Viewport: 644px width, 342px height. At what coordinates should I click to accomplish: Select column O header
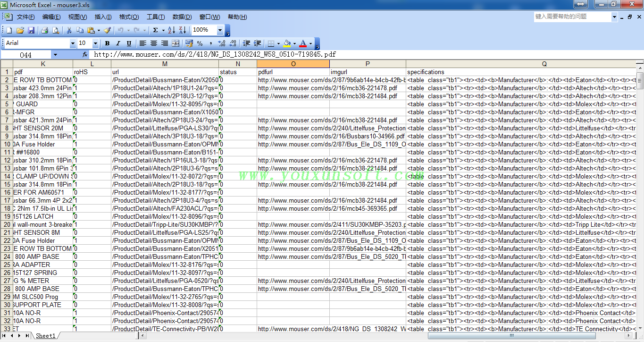coord(293,64)
